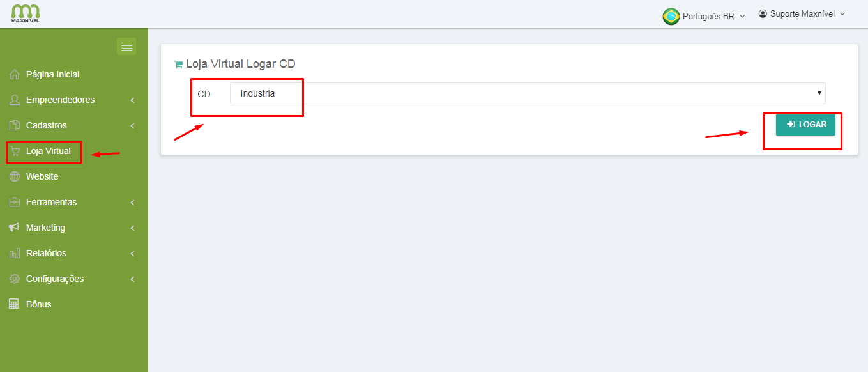Click the Website globe icon
The height and width of the screenshot is (372, 868).
tap(15, 177)
